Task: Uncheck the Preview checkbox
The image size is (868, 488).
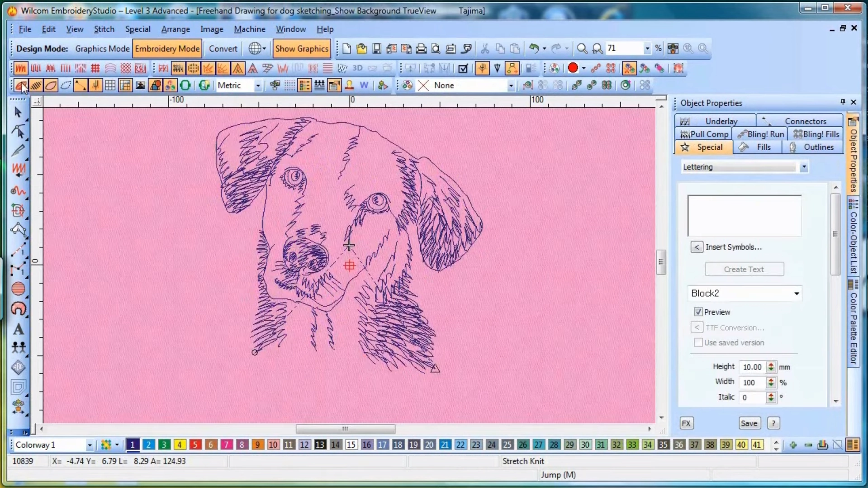Action: pos(698,312)
